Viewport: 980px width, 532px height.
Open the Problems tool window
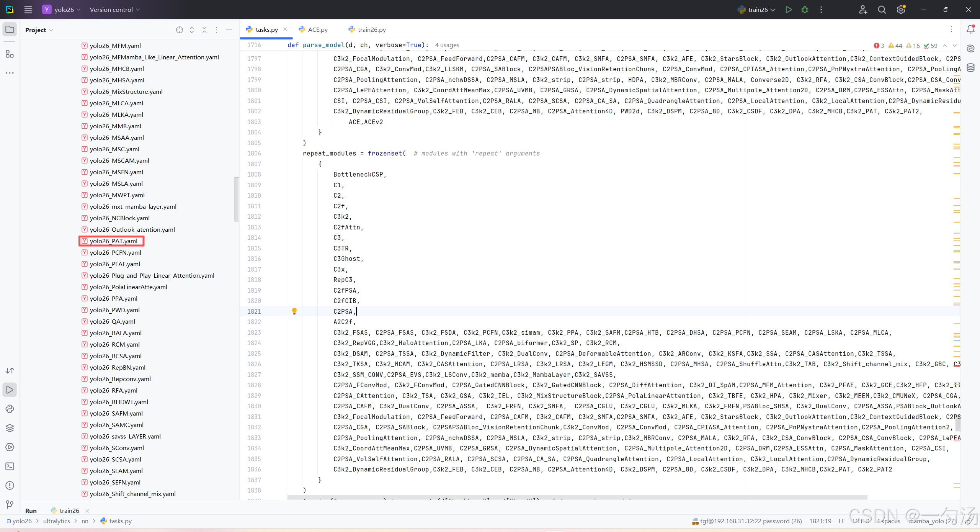[10, 485]
